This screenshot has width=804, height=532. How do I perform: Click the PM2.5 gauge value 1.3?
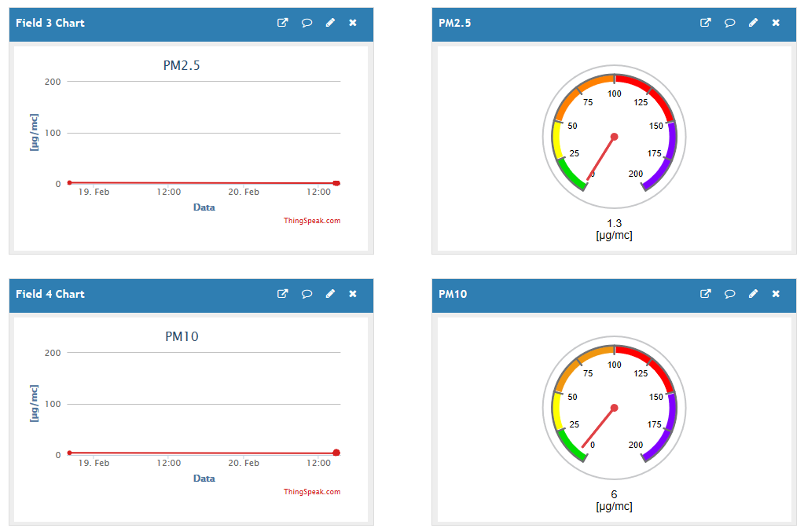tap(615, 223)
